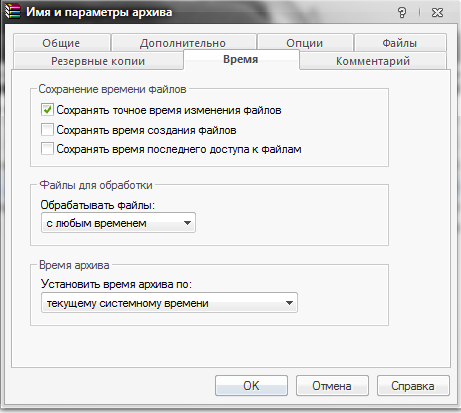This screenshot has height=413, width=461.
Task: Go to the Резервные копии tab
Action: point(98,61)
